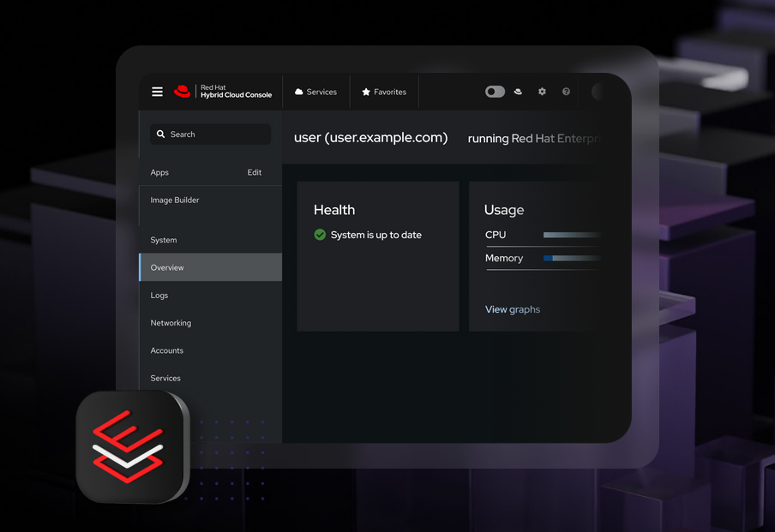Click the Apps section label
The width and height of the screenshot is (775, 532).
(159, 172)
